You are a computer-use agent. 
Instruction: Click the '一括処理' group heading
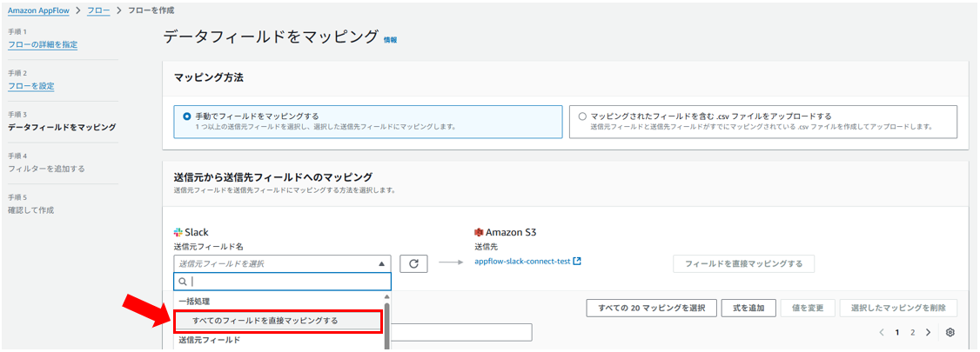194,301
